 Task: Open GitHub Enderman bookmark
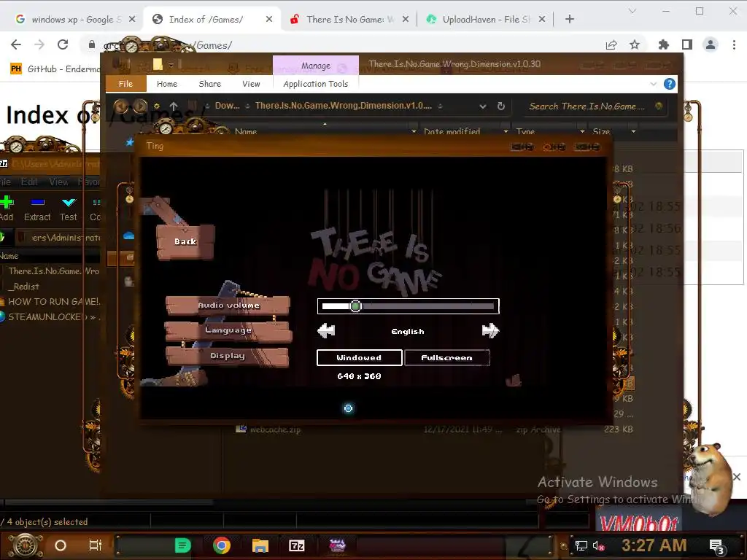(55, 69)
